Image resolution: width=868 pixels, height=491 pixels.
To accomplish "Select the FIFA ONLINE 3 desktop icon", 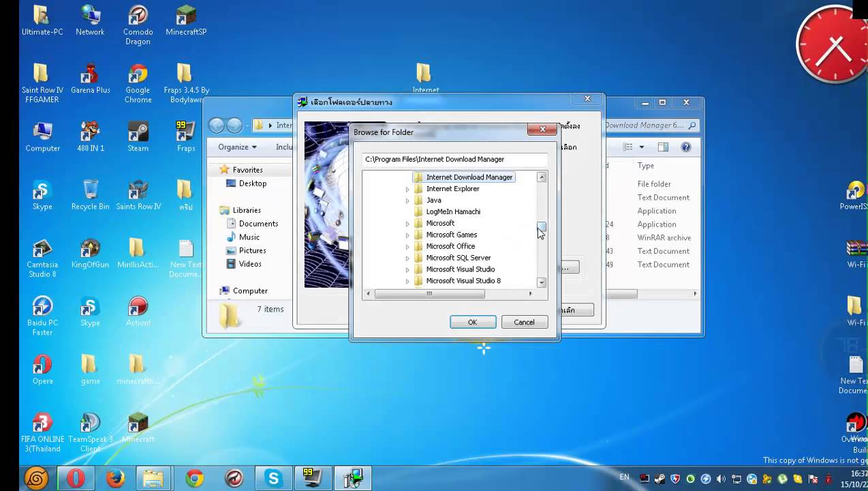I will pyautogui.click(x=42, y=433).
